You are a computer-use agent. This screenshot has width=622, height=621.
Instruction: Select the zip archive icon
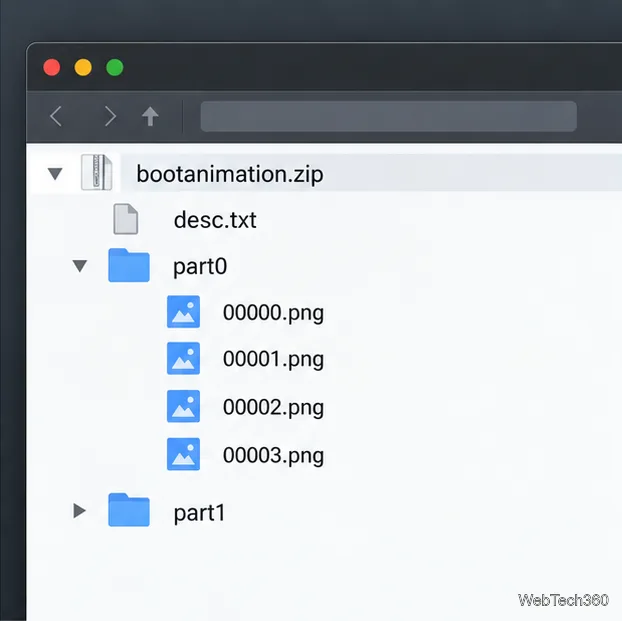point(96,173)
